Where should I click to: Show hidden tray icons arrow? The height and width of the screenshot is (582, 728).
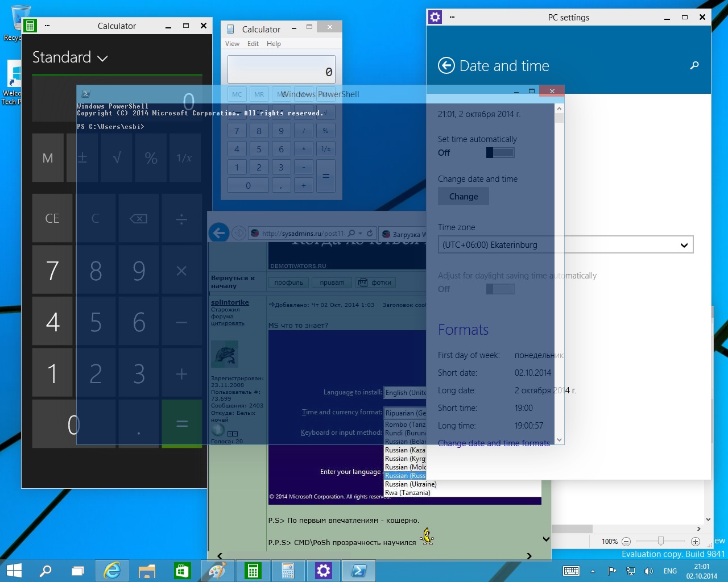593,571
